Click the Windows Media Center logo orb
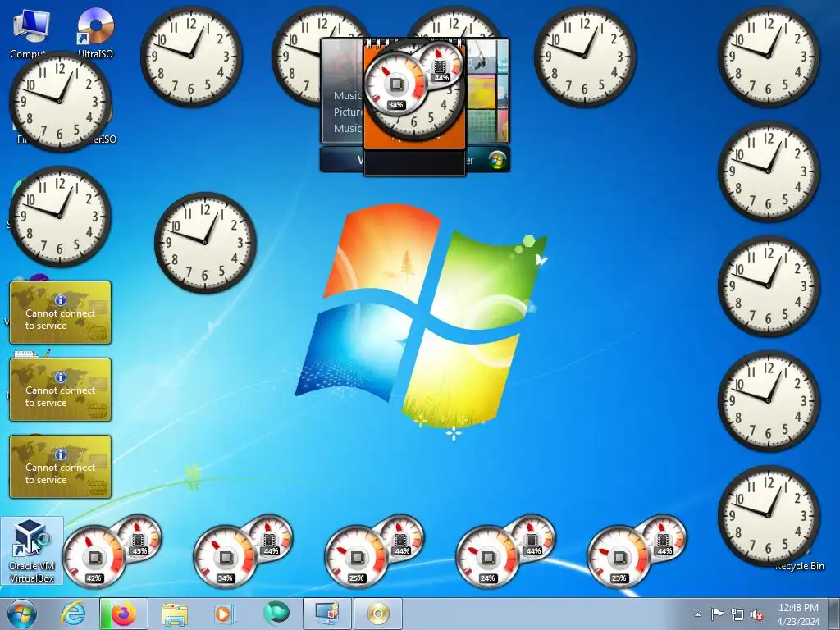 [x=497, y=159]
